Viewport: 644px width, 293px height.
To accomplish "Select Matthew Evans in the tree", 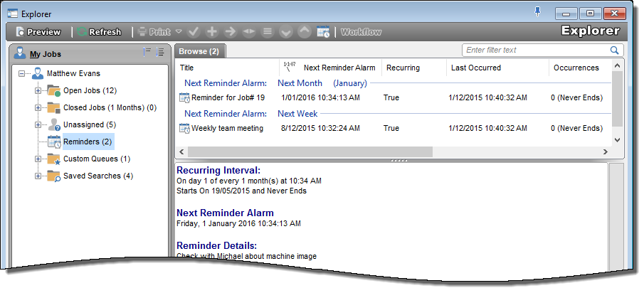I will (73, 73).
